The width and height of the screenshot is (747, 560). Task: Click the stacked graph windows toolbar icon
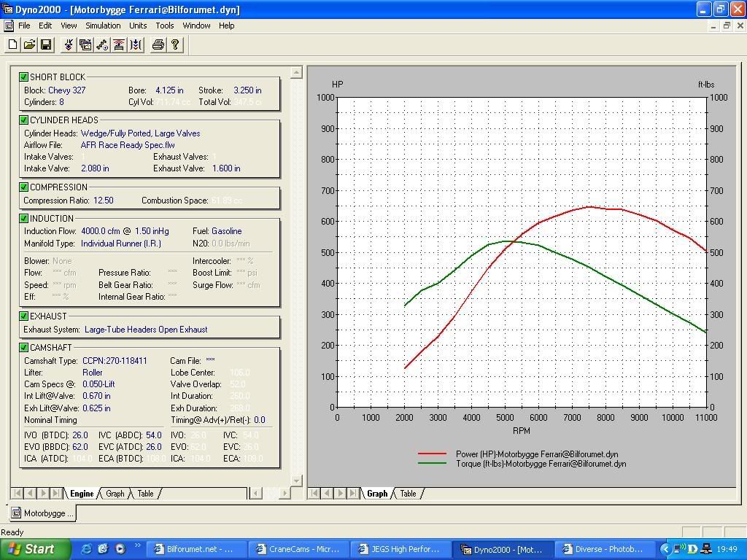(85, 44)
